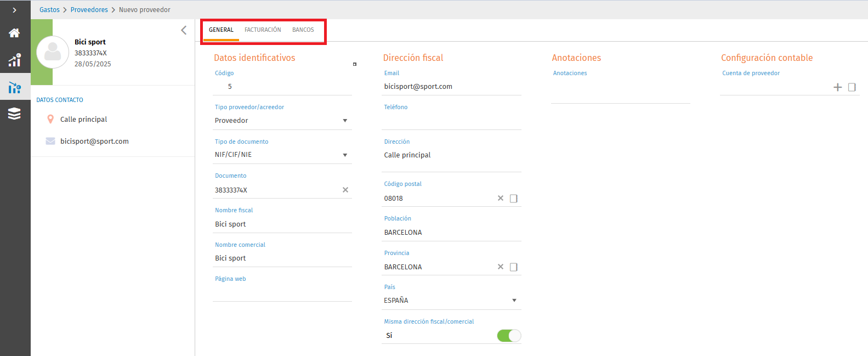Click the location pin beside Calle principal
Viewport: 868px width, 356px height.
click(50, 119)
